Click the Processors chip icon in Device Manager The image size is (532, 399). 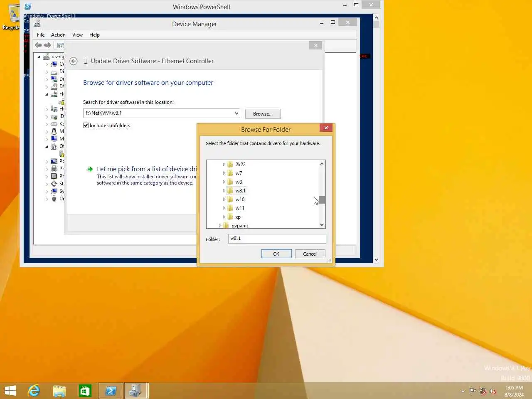pos(54,176)
